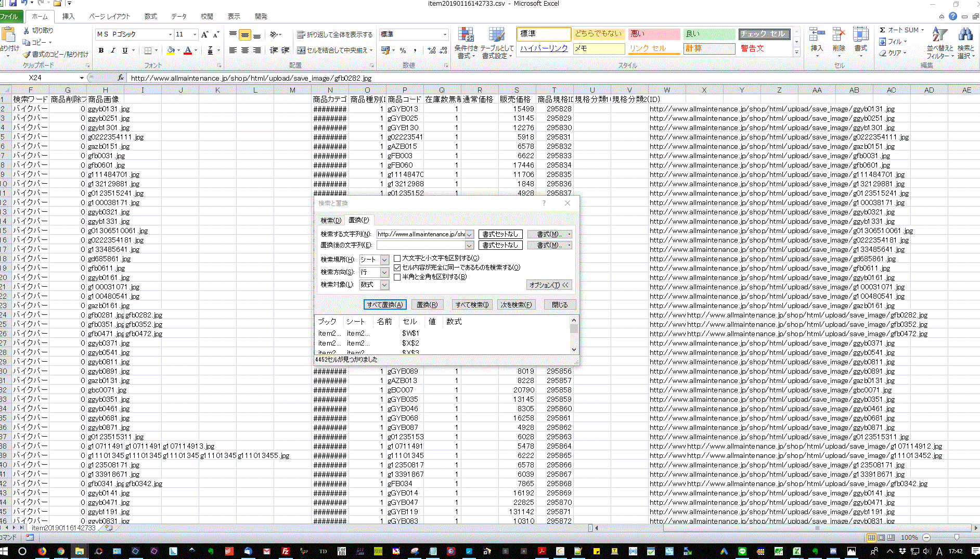980x559 pixels.
Task: Uncheck match entire cell contents checkbox
Action: coord(397,268)
